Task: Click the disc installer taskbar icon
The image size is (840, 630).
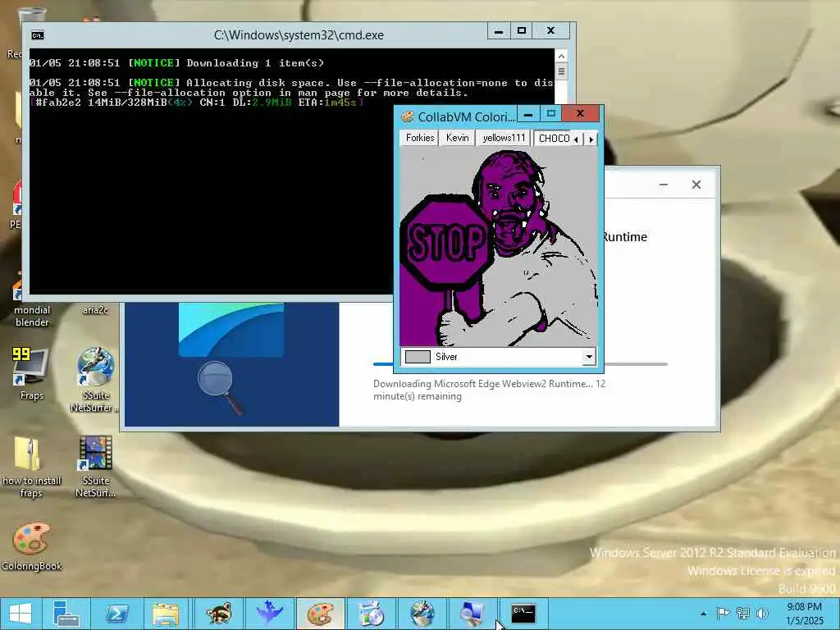Action: (x=371, y=614)
